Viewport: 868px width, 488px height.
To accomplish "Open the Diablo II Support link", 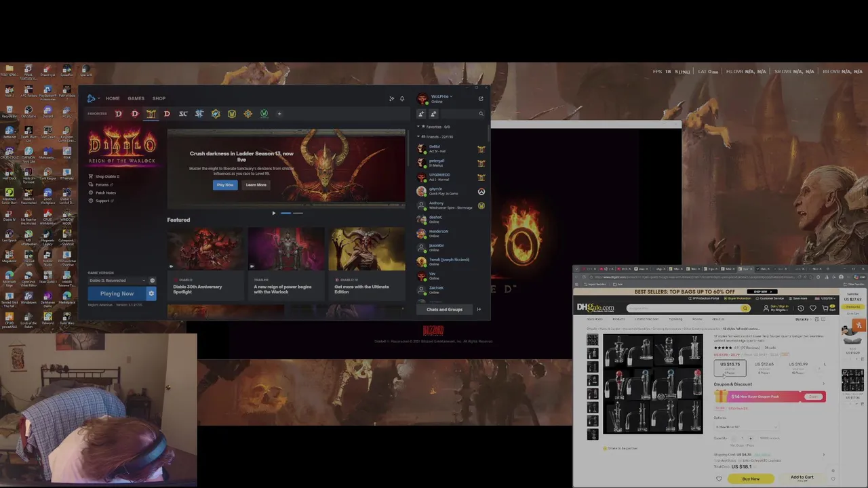I will pos(102,201).
